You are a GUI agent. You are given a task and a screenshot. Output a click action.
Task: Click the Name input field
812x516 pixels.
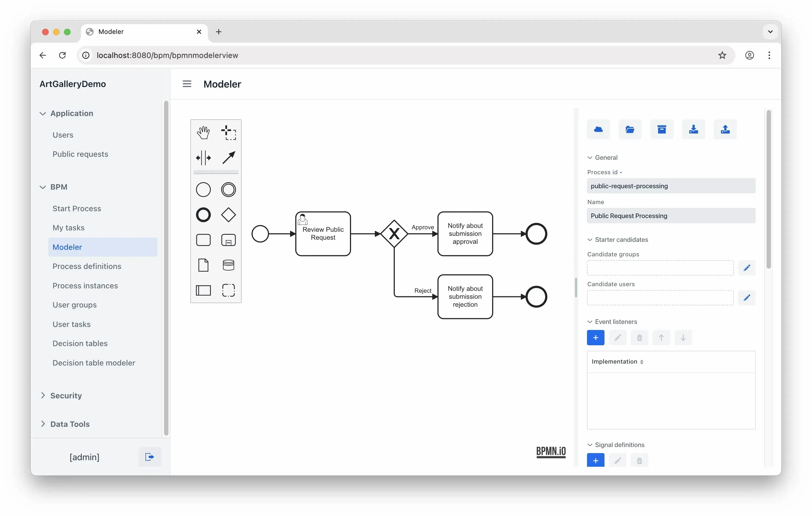pyautogui.click(x=671, y=216)
